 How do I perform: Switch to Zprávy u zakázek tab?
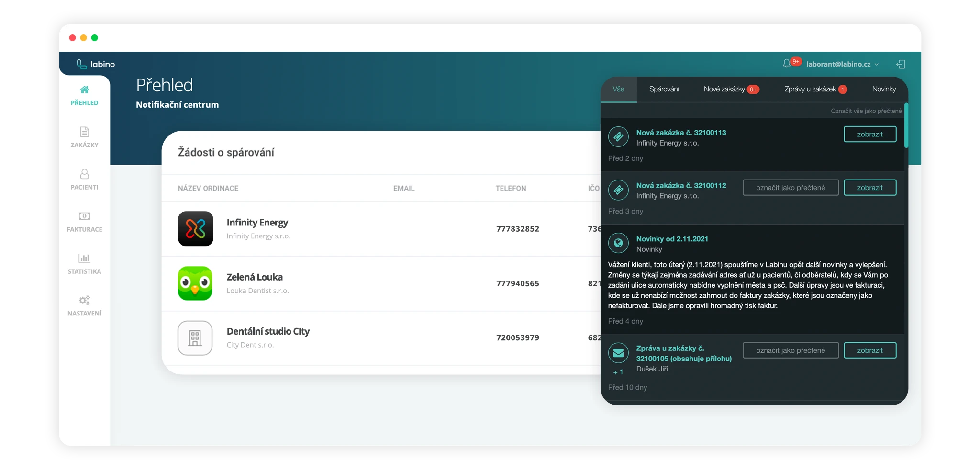815,90
